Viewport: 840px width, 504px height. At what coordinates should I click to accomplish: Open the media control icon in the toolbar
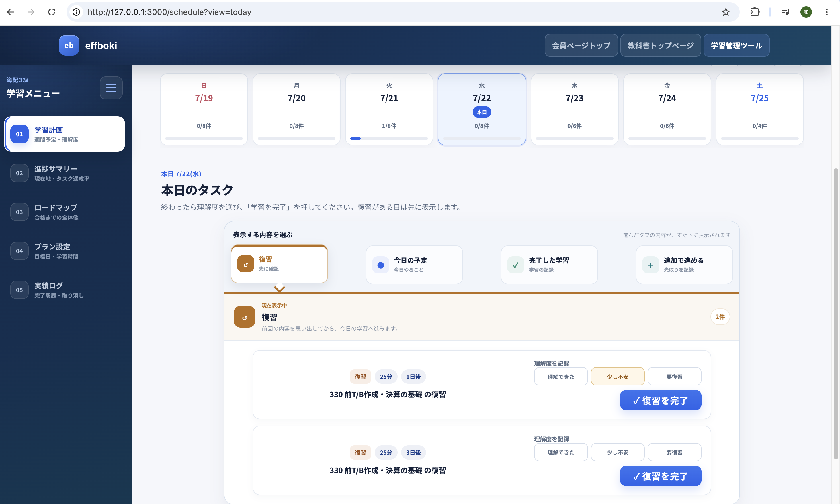(x=785, y=12)
